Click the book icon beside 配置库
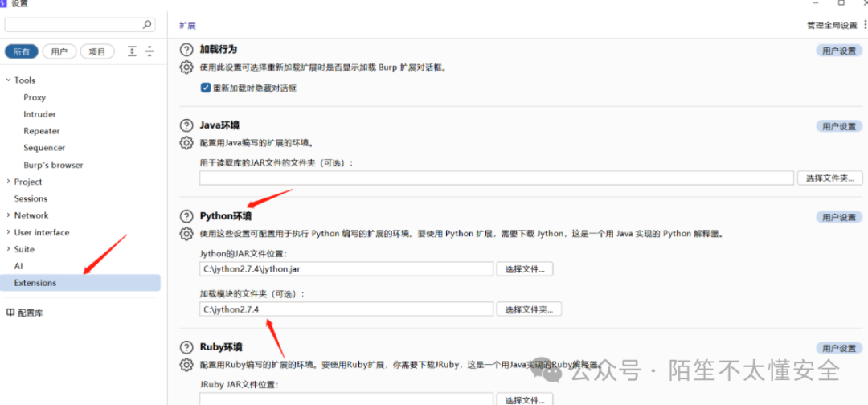The height and width of the screenshot is (405, 868). pos(10,313)
